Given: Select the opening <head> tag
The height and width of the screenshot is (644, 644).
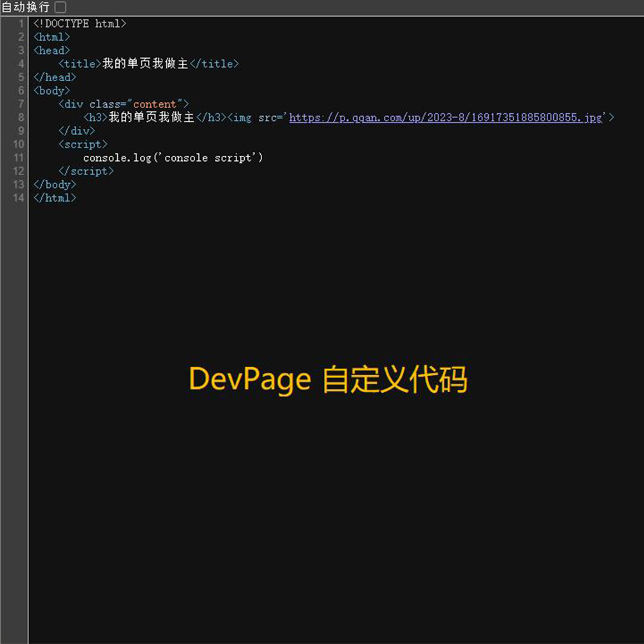Looking at the screenshot, I should pyautogui.click(x=52, y=50).
